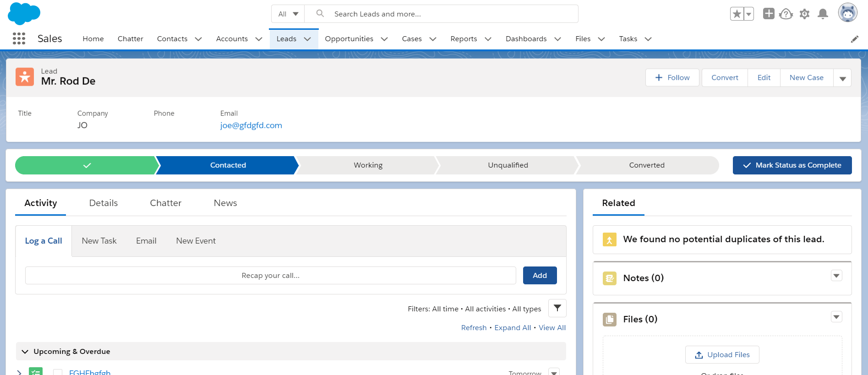Viewport: 868px width, 375px height.
Task: Select the New Event composer tab
Action: (196, 241)
